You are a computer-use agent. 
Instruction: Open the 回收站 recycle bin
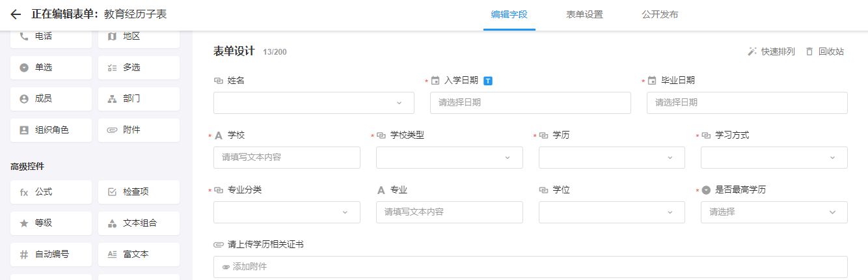tap(824, 51)
